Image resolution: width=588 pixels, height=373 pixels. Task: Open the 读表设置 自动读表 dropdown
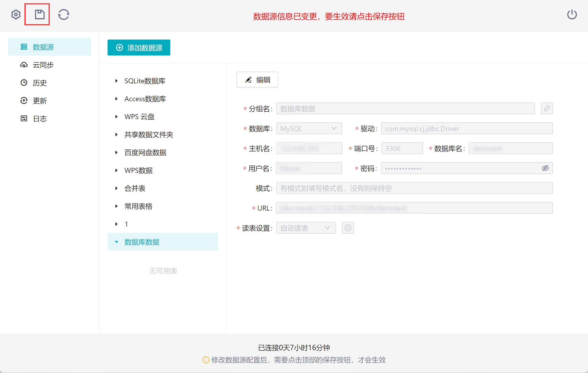306,228
